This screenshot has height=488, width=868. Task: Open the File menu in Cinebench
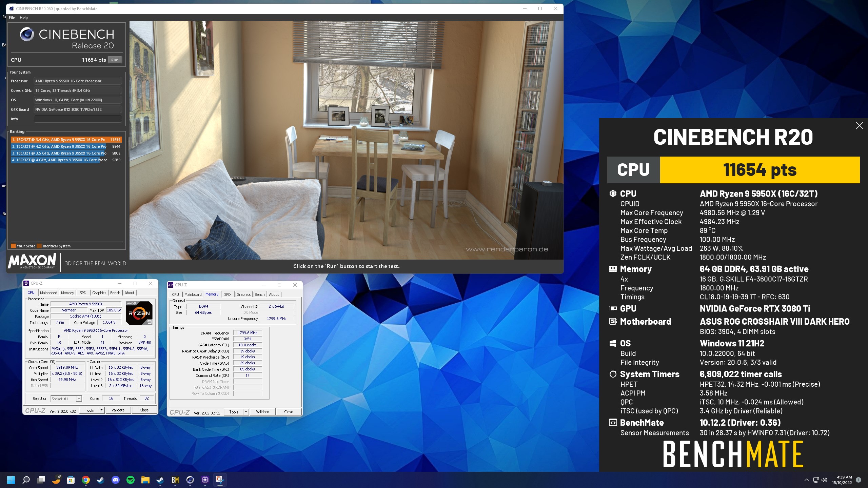click(x=12, y=18)
